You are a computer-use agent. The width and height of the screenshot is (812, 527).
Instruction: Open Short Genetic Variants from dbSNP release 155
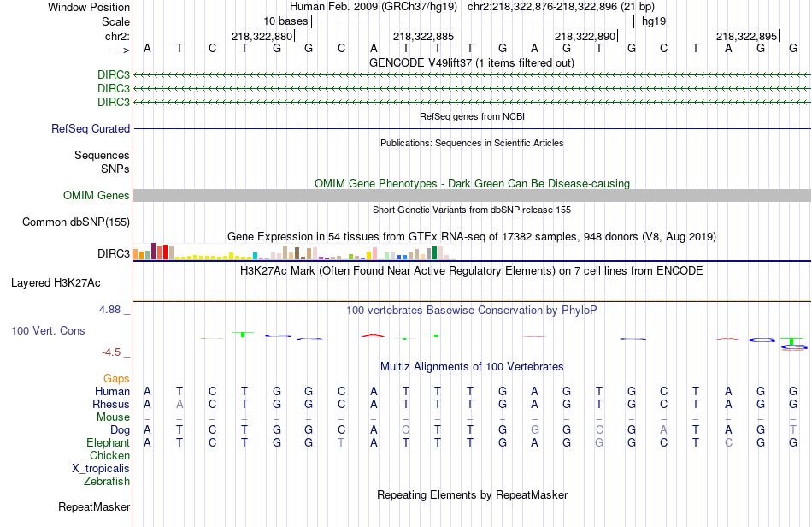[472, 210]
